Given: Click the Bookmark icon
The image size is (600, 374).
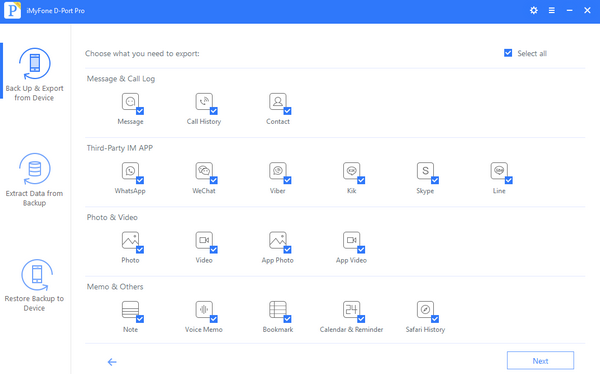Looking at the screenshot, I should (278, 309).
